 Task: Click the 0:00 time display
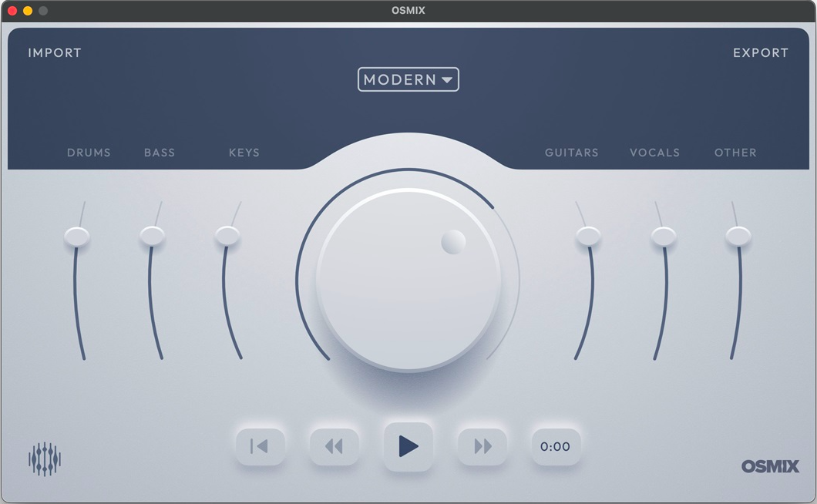coord(556,447)
